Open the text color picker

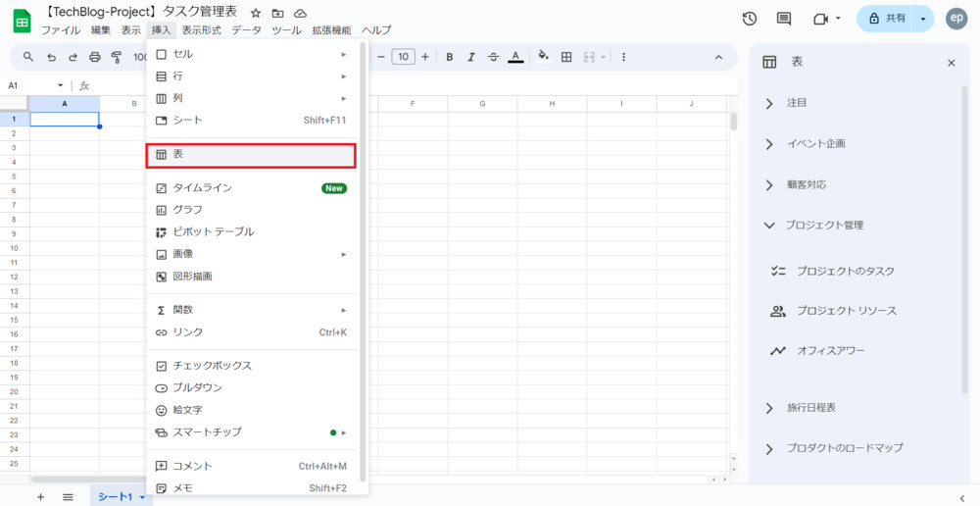(x=516, y=57)
